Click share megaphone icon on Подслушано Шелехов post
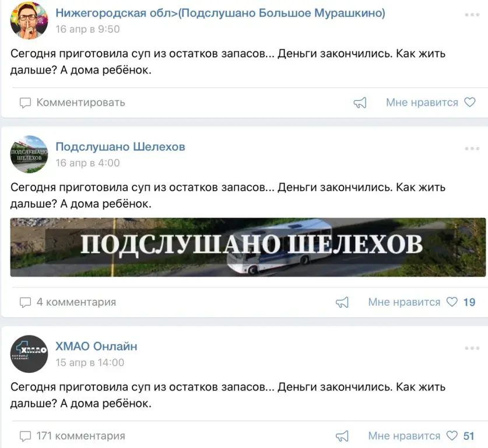 coord(342,302)
